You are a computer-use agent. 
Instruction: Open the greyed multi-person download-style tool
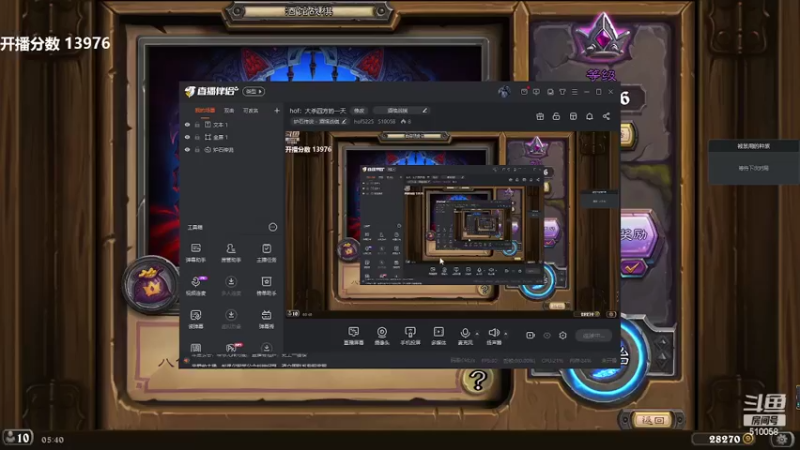point(231,286)
